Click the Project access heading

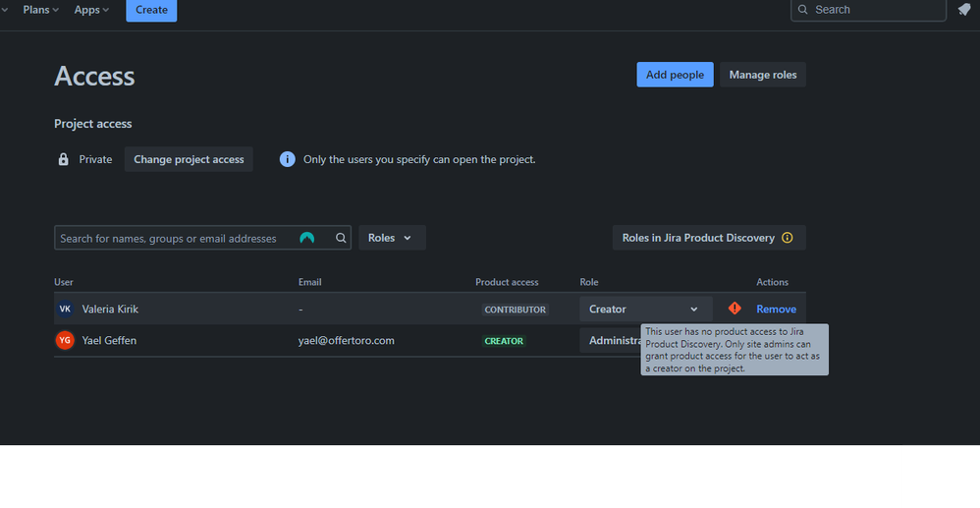pyautogui.click(x=93, y=123)
